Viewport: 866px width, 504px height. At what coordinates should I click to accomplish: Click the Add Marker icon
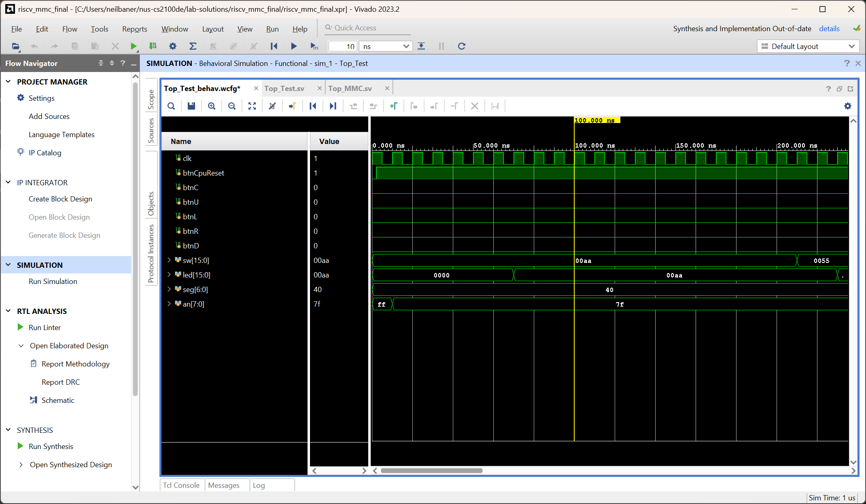click(393, 106)
